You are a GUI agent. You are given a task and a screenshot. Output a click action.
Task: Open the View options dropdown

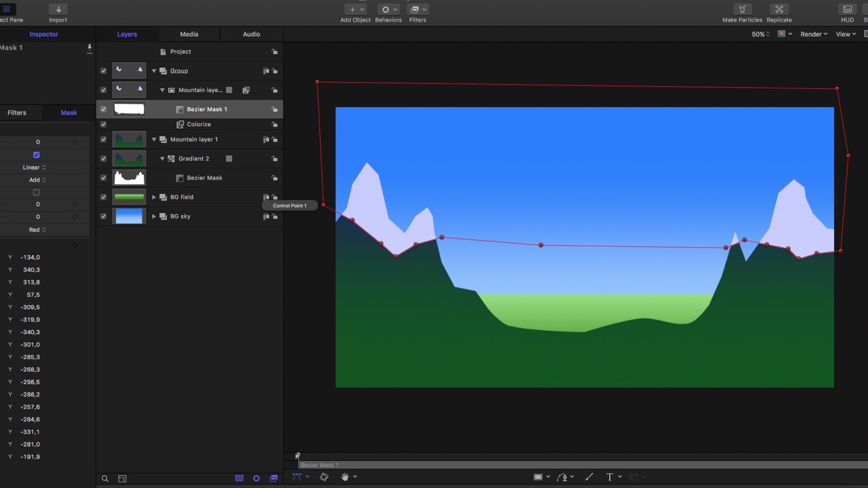pos(846,34)
